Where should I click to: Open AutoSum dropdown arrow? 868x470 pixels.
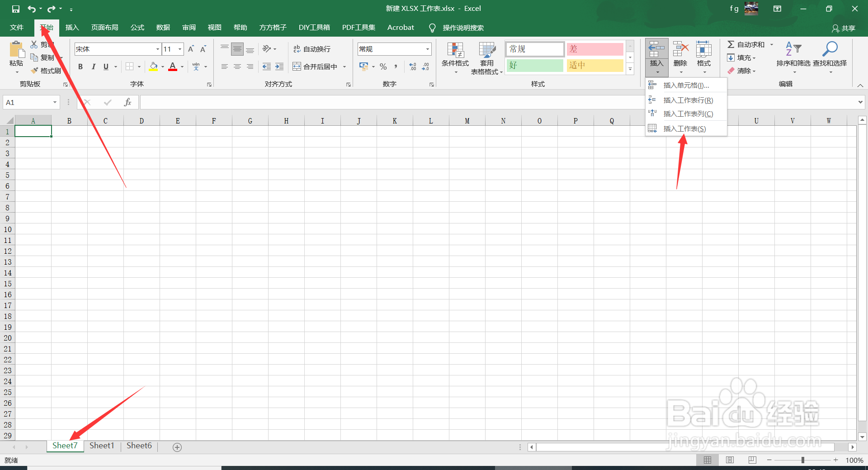772,44
